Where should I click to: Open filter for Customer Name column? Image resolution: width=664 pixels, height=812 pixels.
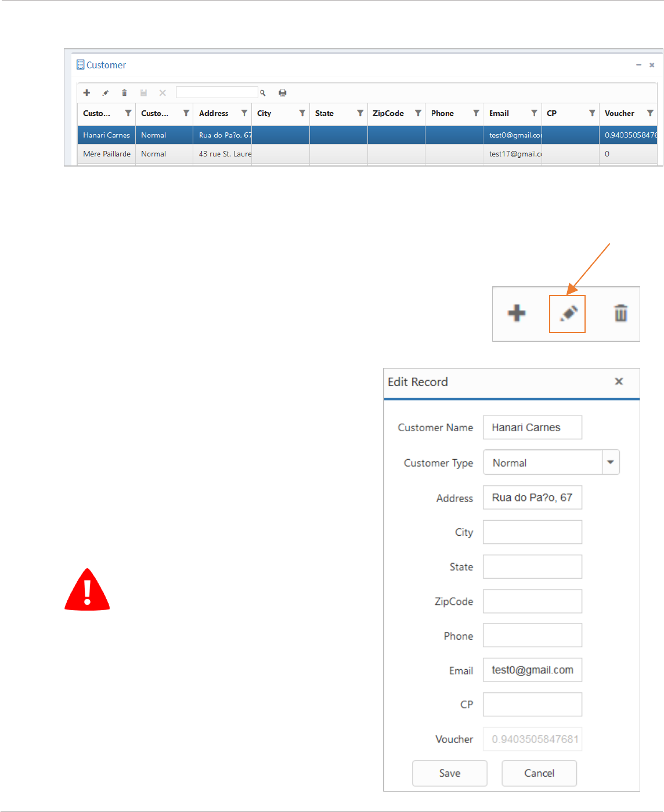click(128, 113)
